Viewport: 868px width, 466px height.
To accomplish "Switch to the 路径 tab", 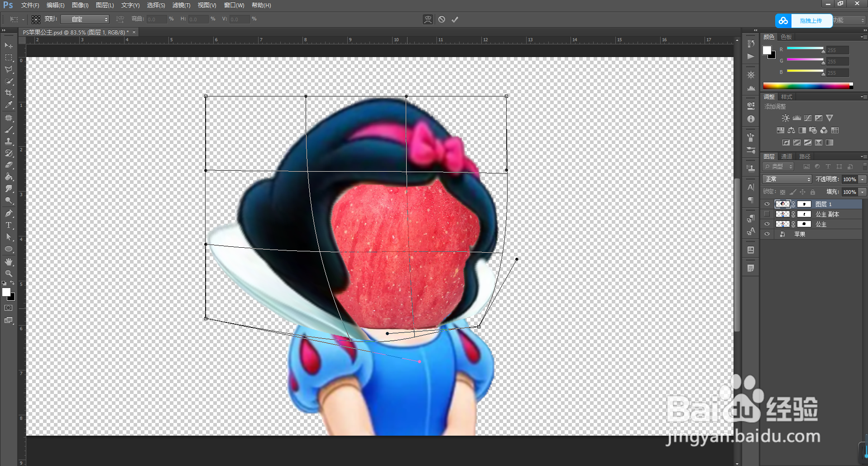I will click(x=805, y=157).
